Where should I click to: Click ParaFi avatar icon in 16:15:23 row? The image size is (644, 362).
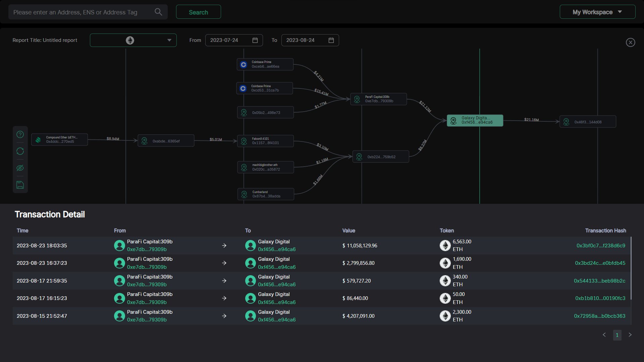(119, 298)
